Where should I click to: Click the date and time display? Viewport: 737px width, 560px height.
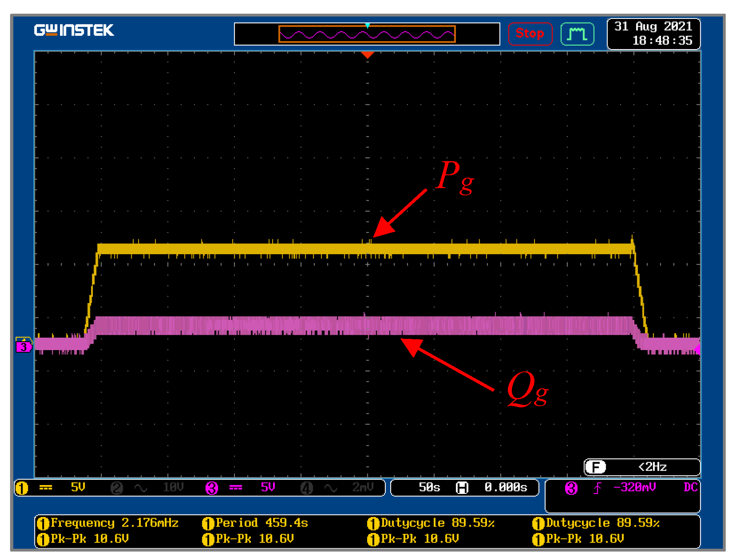pyautogui.click(x=653, y=34)
